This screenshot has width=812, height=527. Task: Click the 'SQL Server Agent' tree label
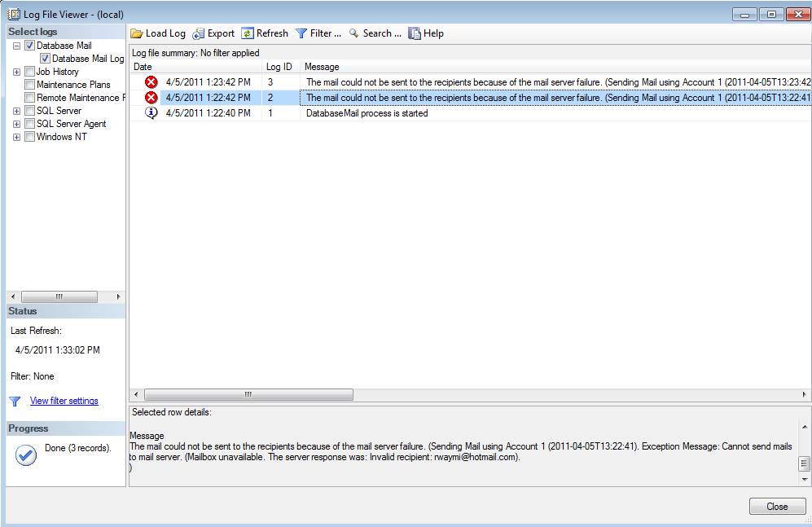pos(71,124)
